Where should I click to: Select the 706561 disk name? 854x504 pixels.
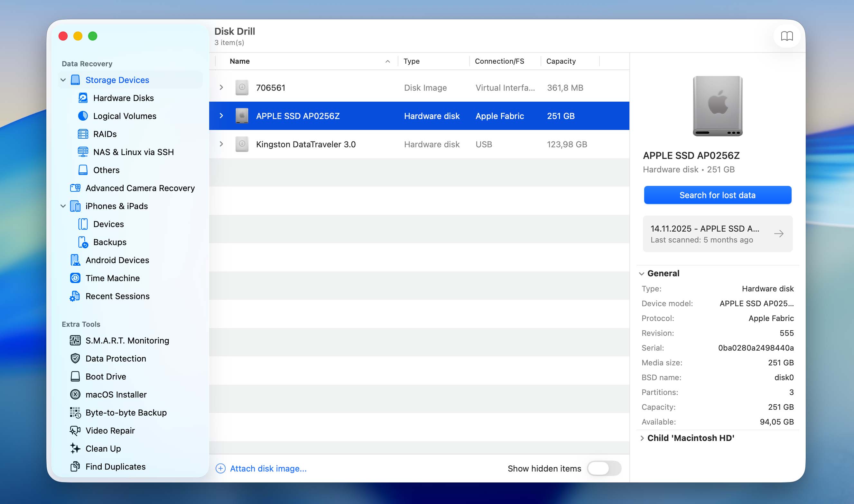tap(270, 87)
